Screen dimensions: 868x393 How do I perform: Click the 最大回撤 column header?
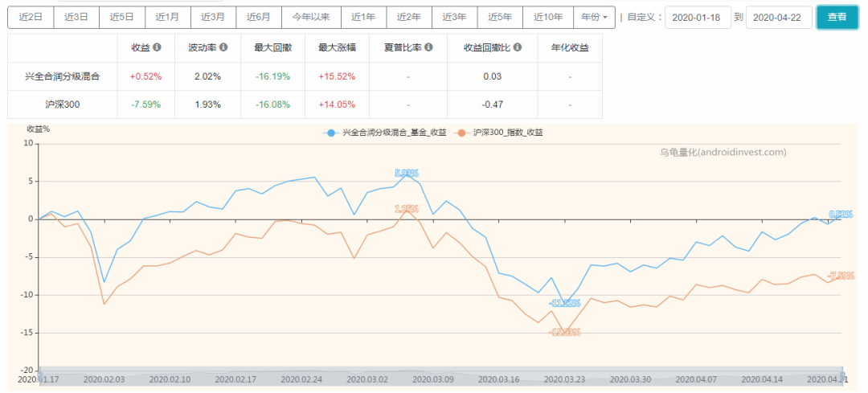[273, 47]
